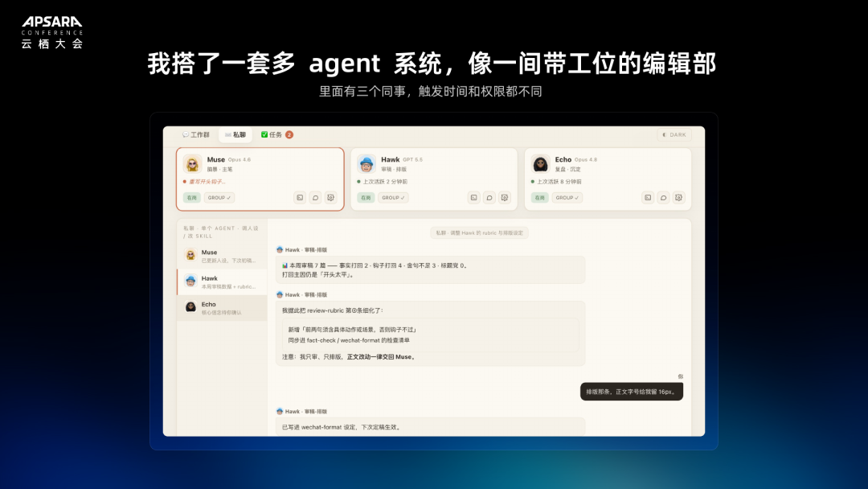Open the settings gear on Hawk's card
Screen dimensions: 868x489
click(x=505, y=198)
